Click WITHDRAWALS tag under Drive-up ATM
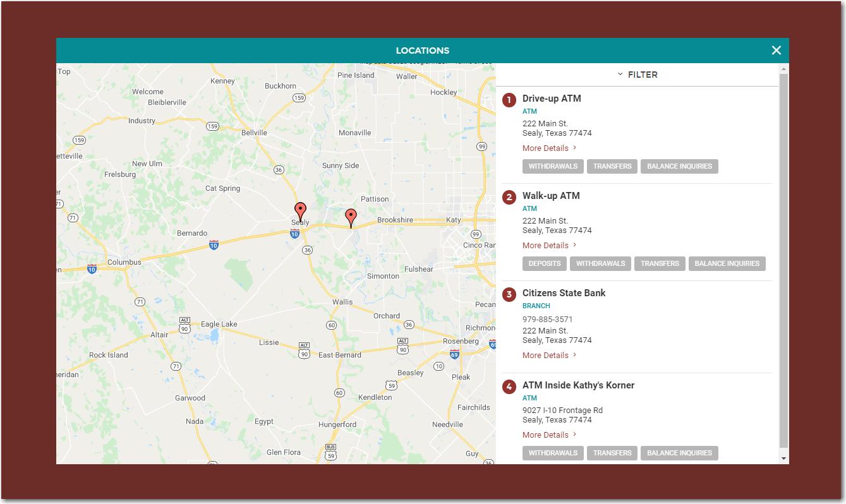This screenshot has height=504, width=846. tap(553, 166)
